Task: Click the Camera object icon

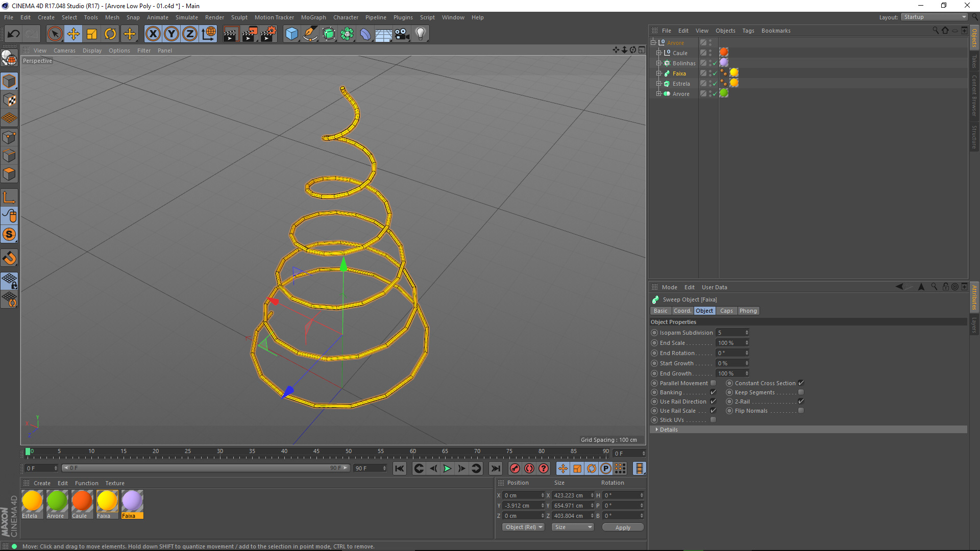Action: pos(402,34)
